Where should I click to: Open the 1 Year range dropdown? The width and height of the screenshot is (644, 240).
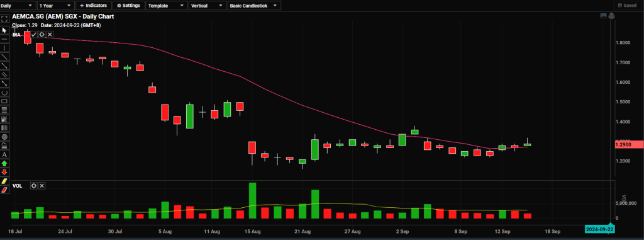[x=56, y=5]
